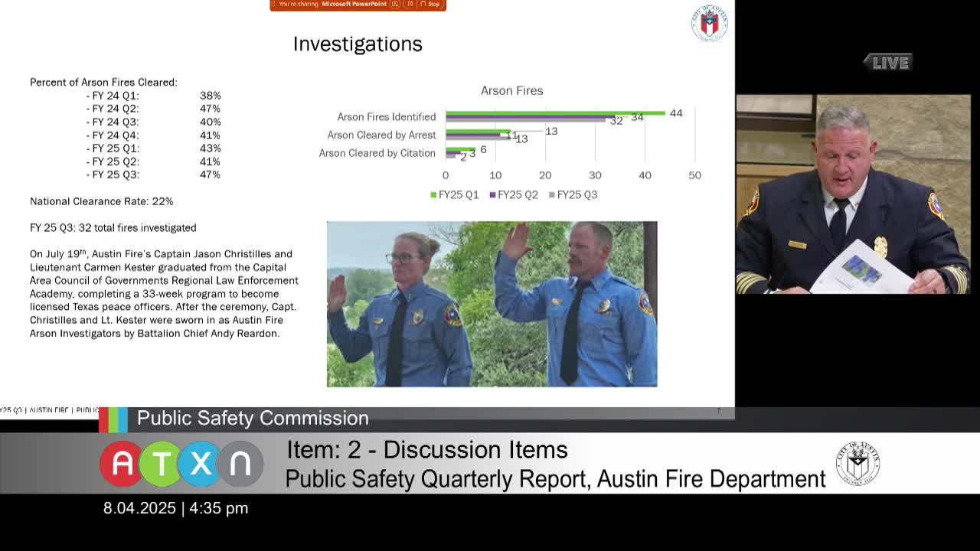Click the '50' x-axis tick label
The width and height of the screenshot is (980, 551).
coord(694,175)
